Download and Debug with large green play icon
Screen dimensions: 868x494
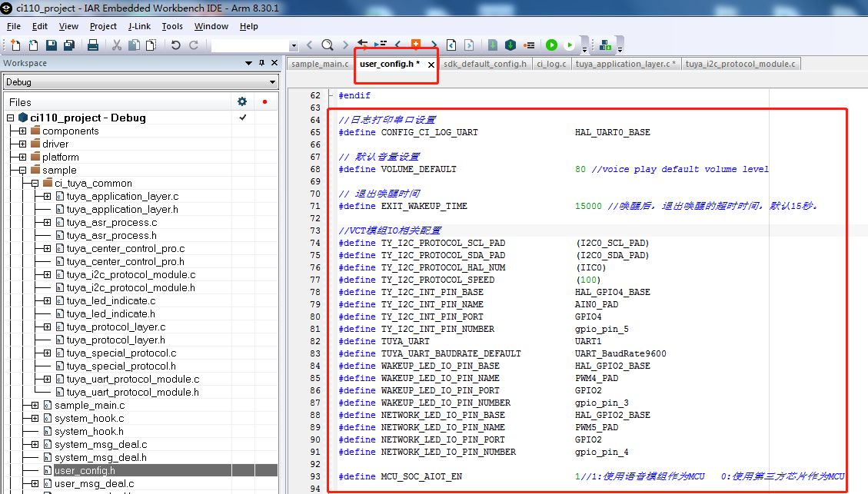tap(551, 45)
